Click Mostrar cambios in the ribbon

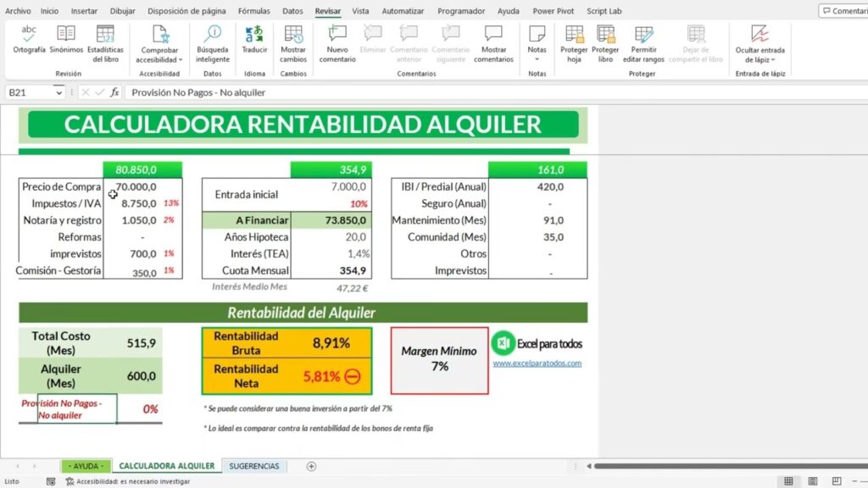293,42
